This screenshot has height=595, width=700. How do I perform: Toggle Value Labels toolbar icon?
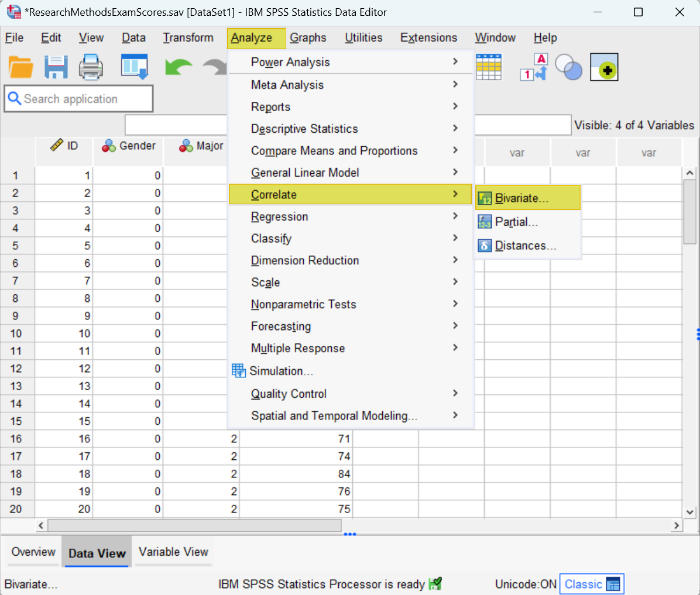point(534,67)
